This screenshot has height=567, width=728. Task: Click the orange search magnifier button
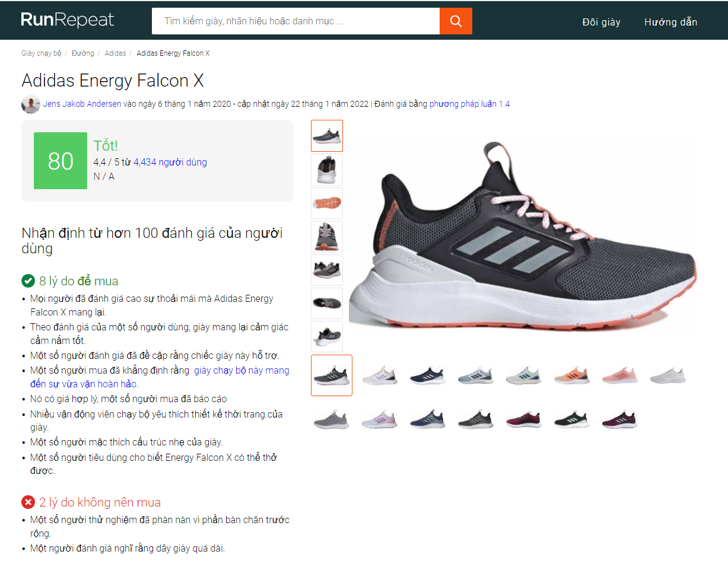[x=456, y=21]
